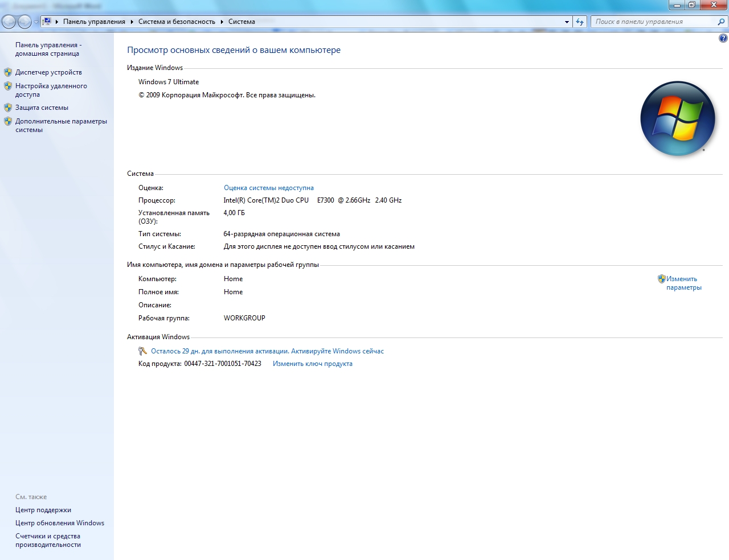This screenshot has width=729, height=560.
Task: Open Центр обновления Windows link
Action: [x=60, y=523]
